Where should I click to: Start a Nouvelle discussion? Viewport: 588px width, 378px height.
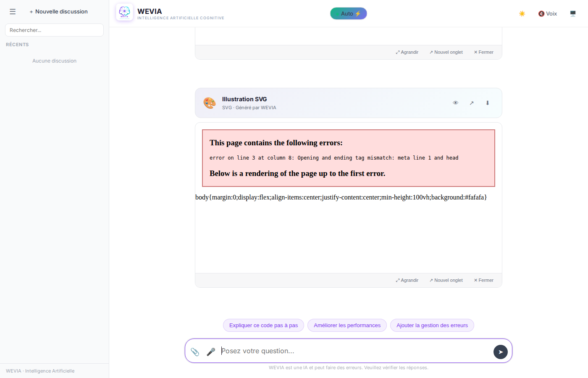[58, 12]
